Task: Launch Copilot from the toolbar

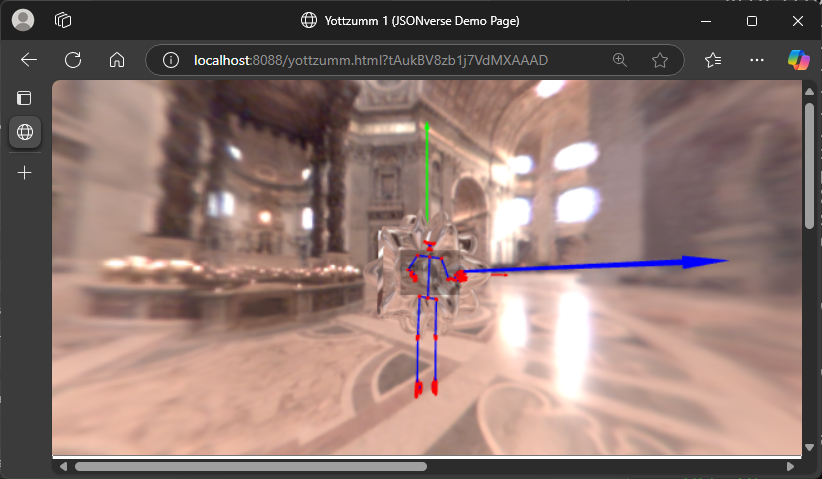Action: (x=798, y=60)
